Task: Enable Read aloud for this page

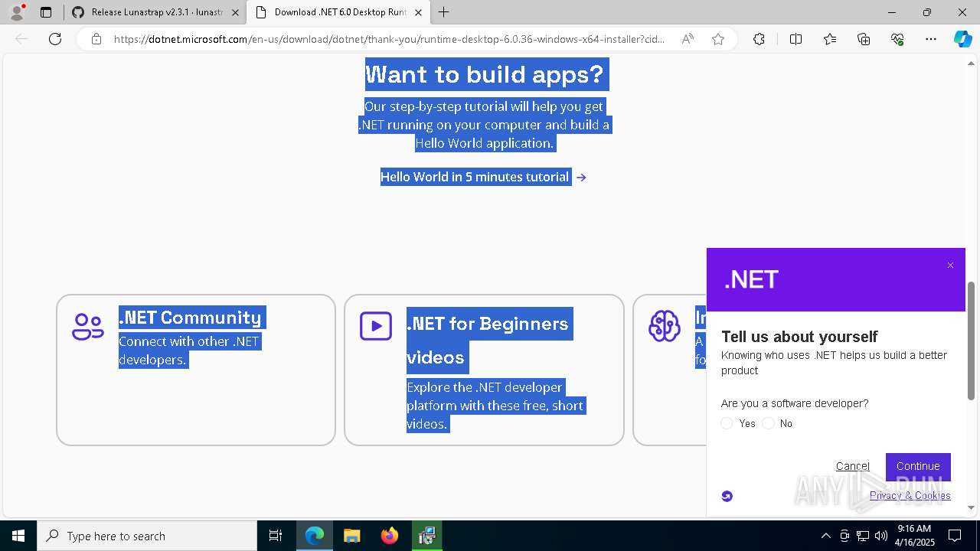Action: [688, 39]
